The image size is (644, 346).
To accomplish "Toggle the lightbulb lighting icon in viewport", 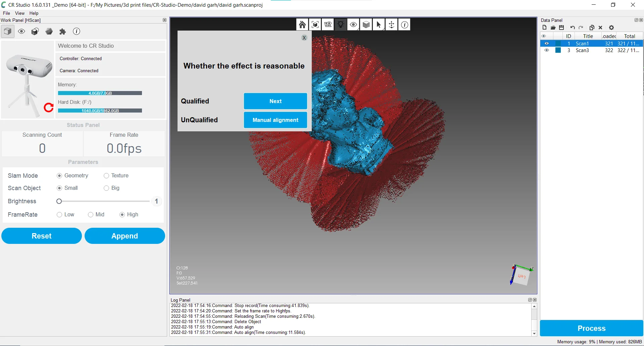I will 341,25.
